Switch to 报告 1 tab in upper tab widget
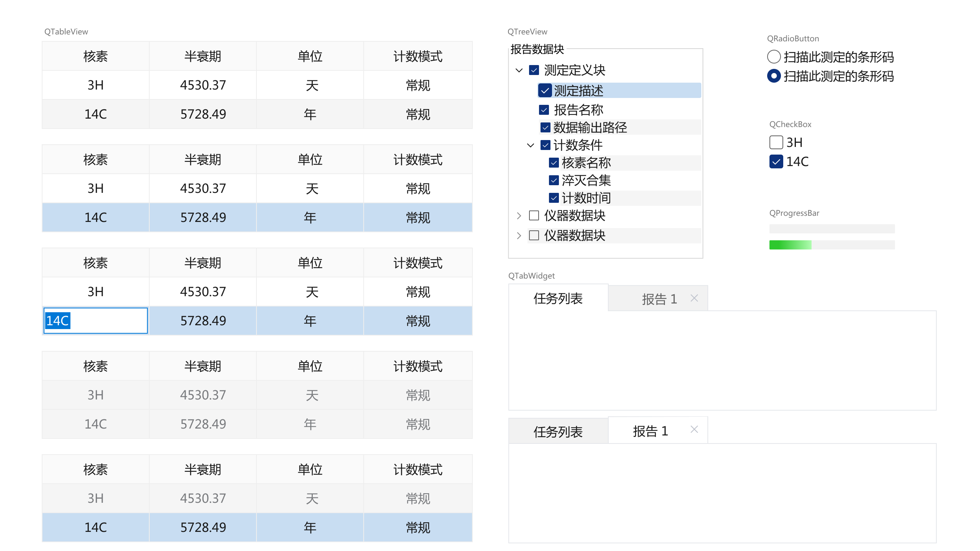 [658, 299]
